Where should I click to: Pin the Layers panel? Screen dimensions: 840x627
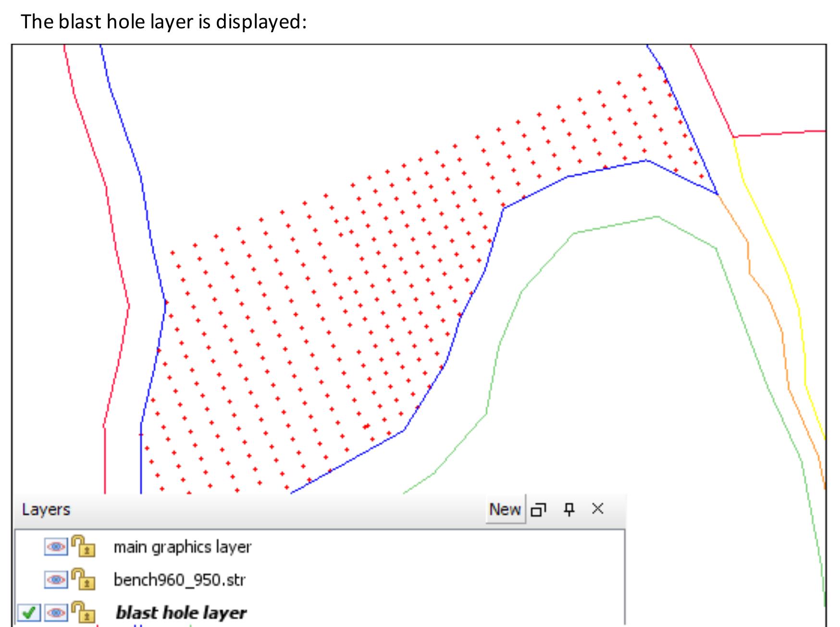pyautogui.click(x=569, y=509)
